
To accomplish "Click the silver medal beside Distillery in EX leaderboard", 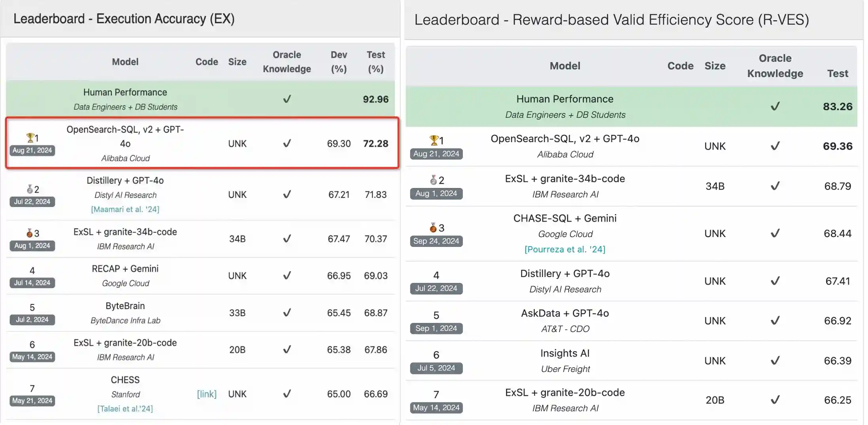I will tap(30, 189).
